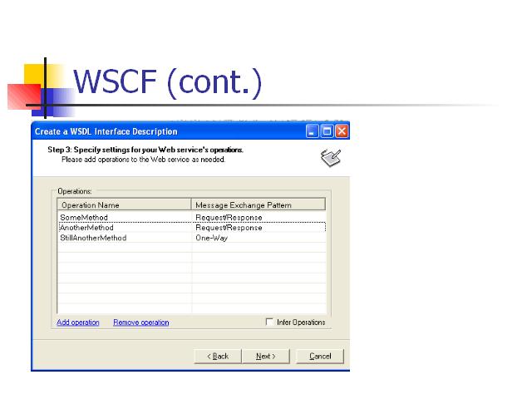Select the AnotherMethod operation row
532x399 pixels.
[x=192, y=227]
